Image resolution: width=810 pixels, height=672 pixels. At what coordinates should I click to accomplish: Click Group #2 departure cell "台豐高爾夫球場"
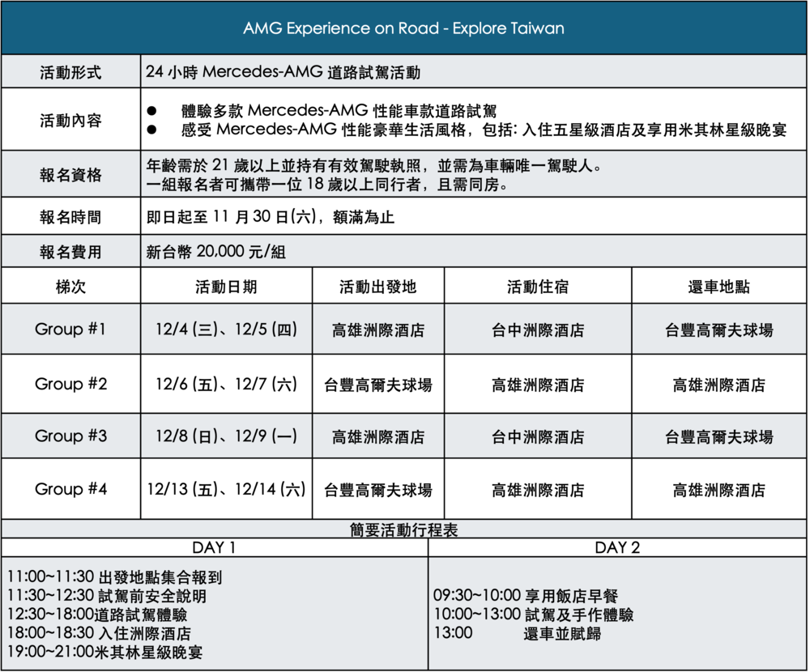click(378, 385)
